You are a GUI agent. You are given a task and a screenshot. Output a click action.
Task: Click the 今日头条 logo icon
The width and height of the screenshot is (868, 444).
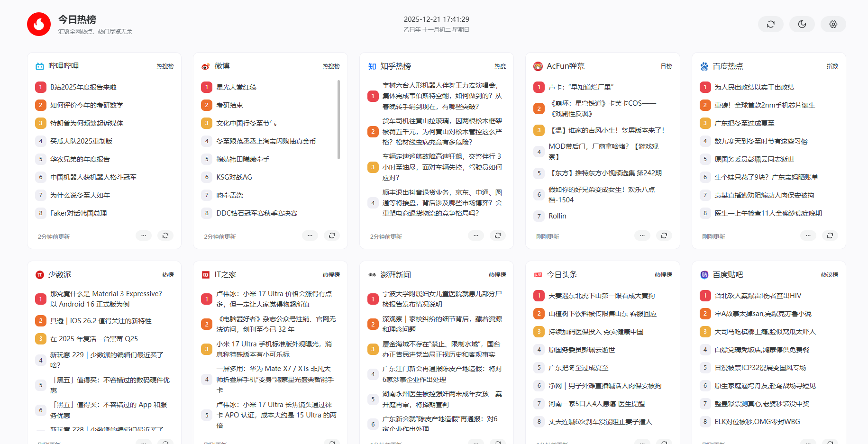(x=538, y=275)
